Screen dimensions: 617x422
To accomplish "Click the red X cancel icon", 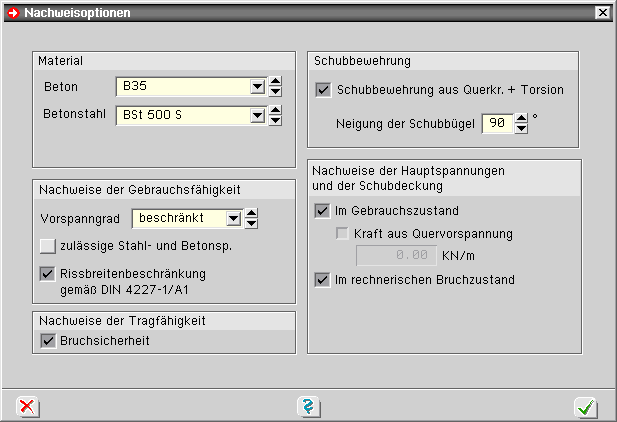I will click(x=27, y=406).
